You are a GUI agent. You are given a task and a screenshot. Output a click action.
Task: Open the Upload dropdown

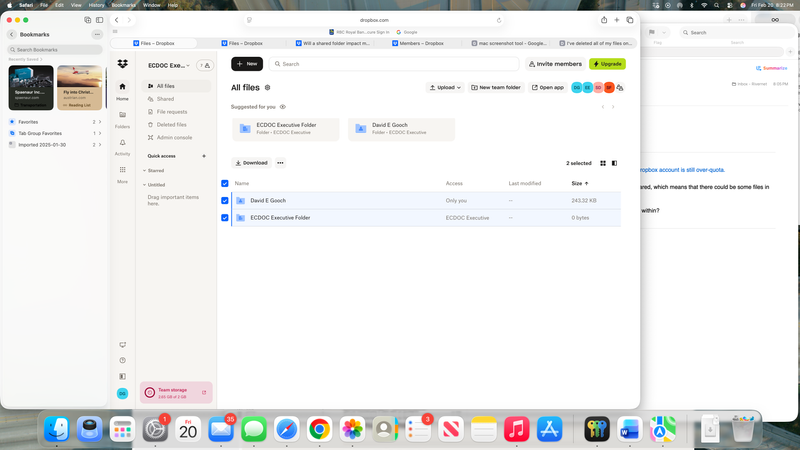click(x=445, y=88)
